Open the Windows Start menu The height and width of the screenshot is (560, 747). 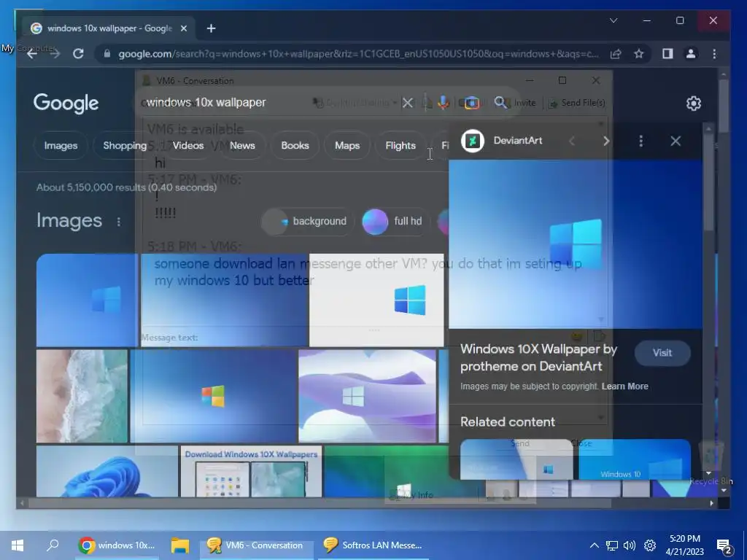coord(18,545)
